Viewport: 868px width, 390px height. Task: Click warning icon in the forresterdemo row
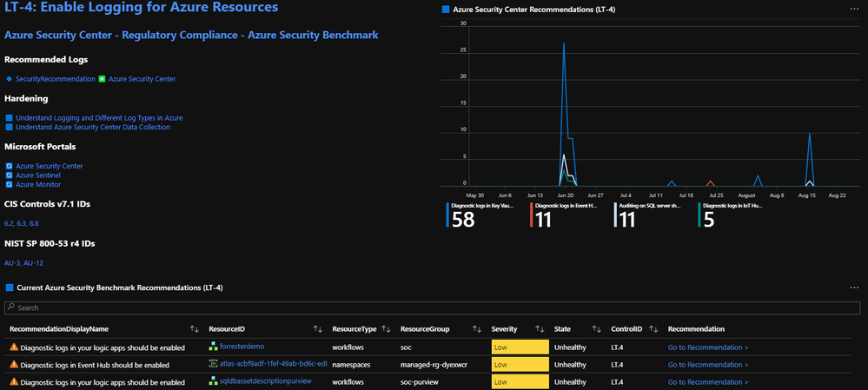(14, 347)
